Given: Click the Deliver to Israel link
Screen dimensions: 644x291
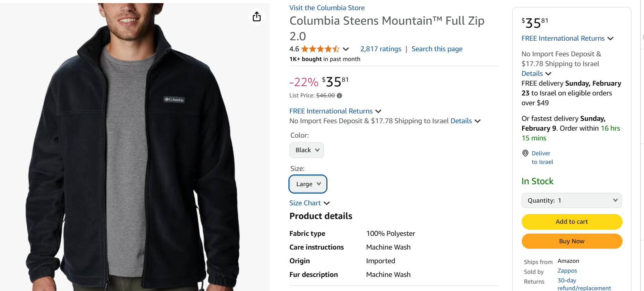Looking at the screenshot, I should (x=542, y=158).
